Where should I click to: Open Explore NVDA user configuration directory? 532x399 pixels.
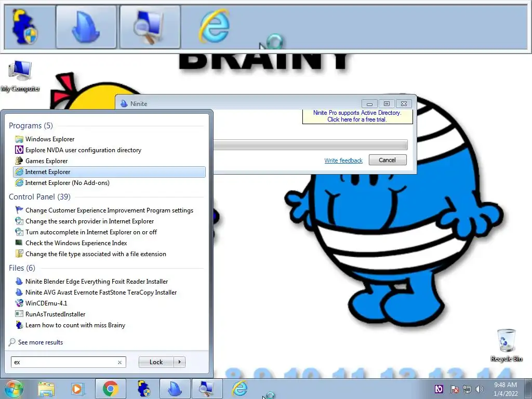click(109, 150)
